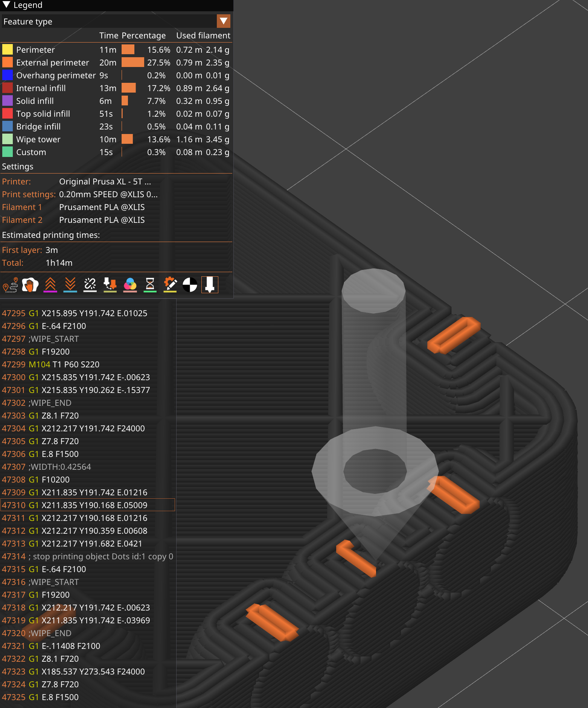Click the 'Overhang perimeter' label text
The image size is (588, 708).
(56, 75)
